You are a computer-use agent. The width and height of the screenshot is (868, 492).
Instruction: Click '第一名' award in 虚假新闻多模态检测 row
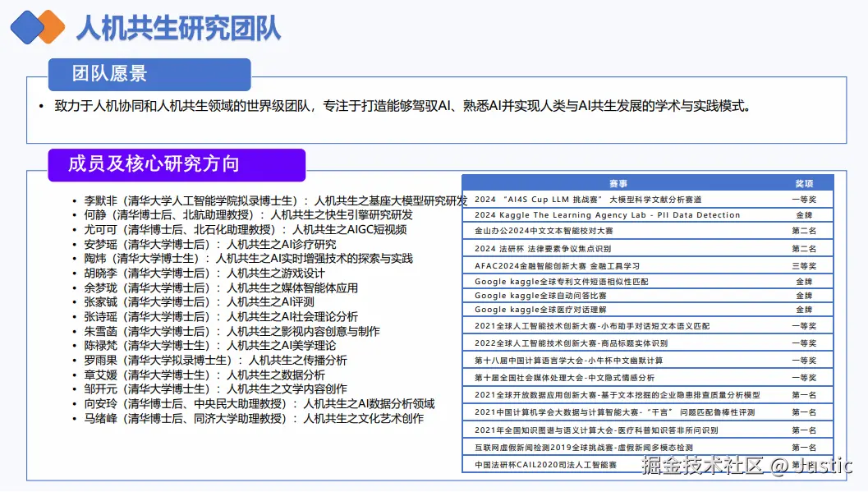pyautogui.click(x=804, y=447)
